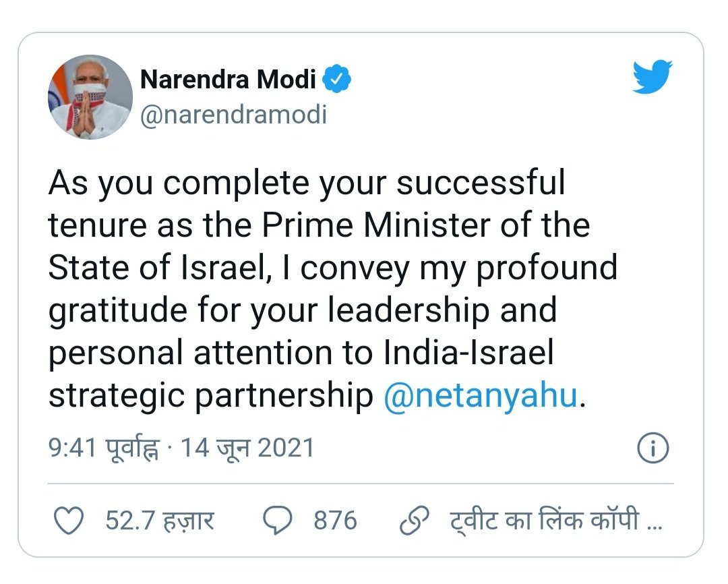Screen dimensions: 728x584
Task: Click the blue verified badge
Action: click(x=336, y=80)
